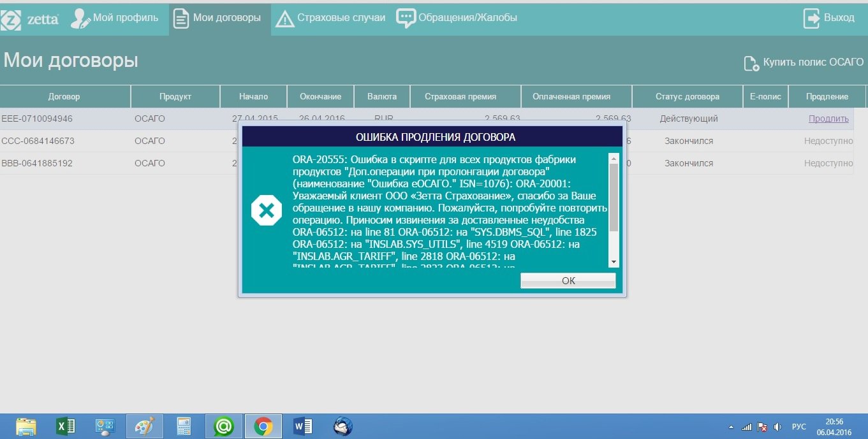868x439 pixels.
Task: Open Calculator from the taskbar
Action: (x=184, y=426)
